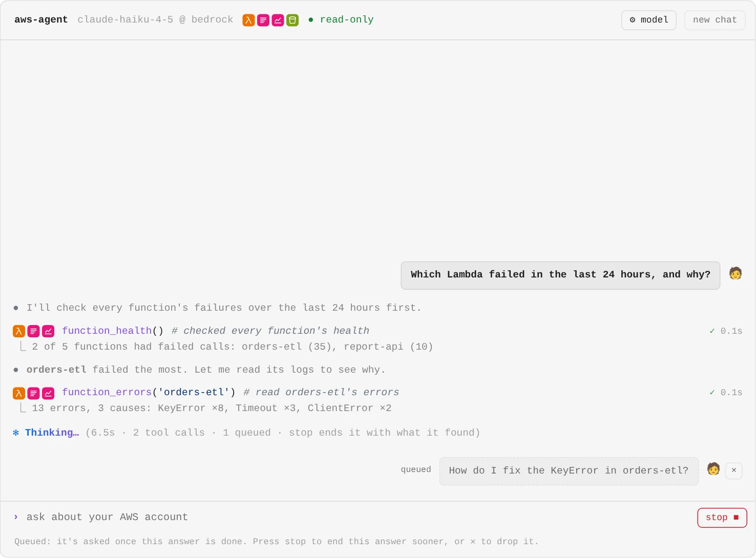Click the user avatar beside the Lambda question
Screen dimensions: 756x559
pos(736,273)
